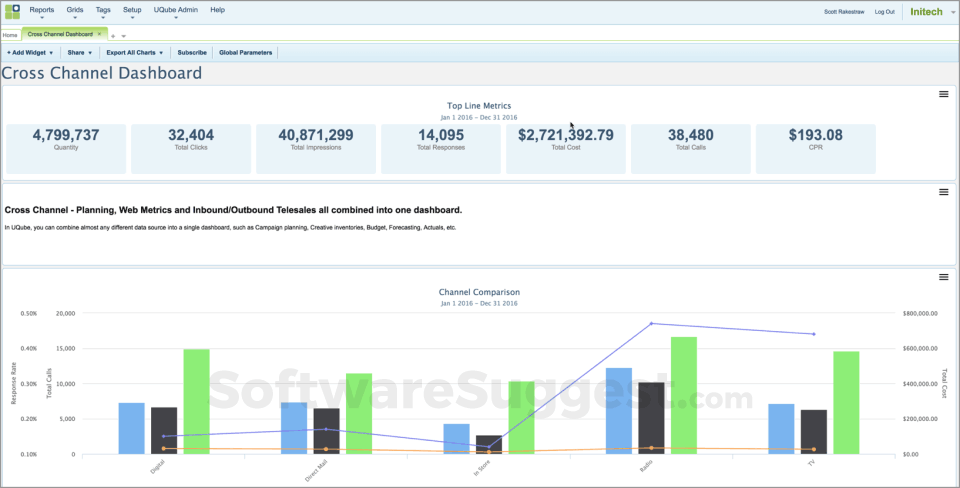Close the Cross Channel Dashboard tab
The width and height of the screenshot is (960, 488).
click(99, 34)
